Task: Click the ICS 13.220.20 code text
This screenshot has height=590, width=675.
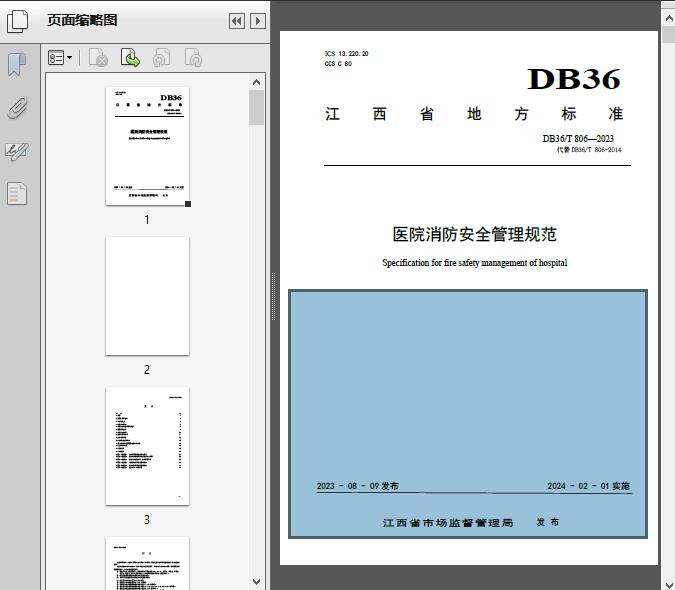Action: tap(347, 53)
